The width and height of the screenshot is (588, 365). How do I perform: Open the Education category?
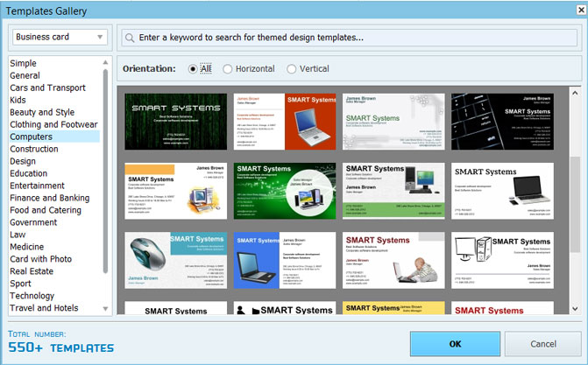(29, 173)
